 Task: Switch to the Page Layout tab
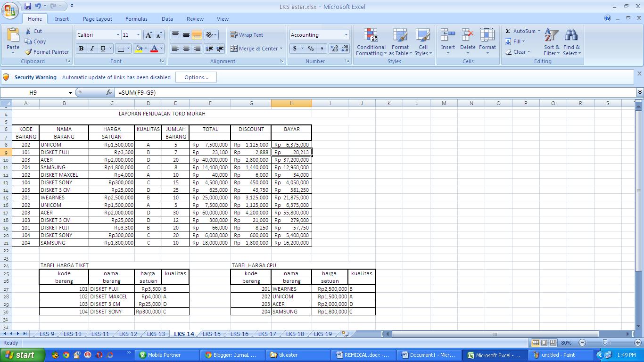click(97, 19)
